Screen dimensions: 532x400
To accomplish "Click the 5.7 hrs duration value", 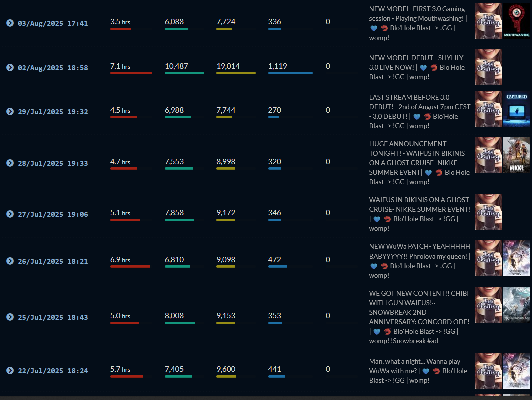I will (120, 369).
